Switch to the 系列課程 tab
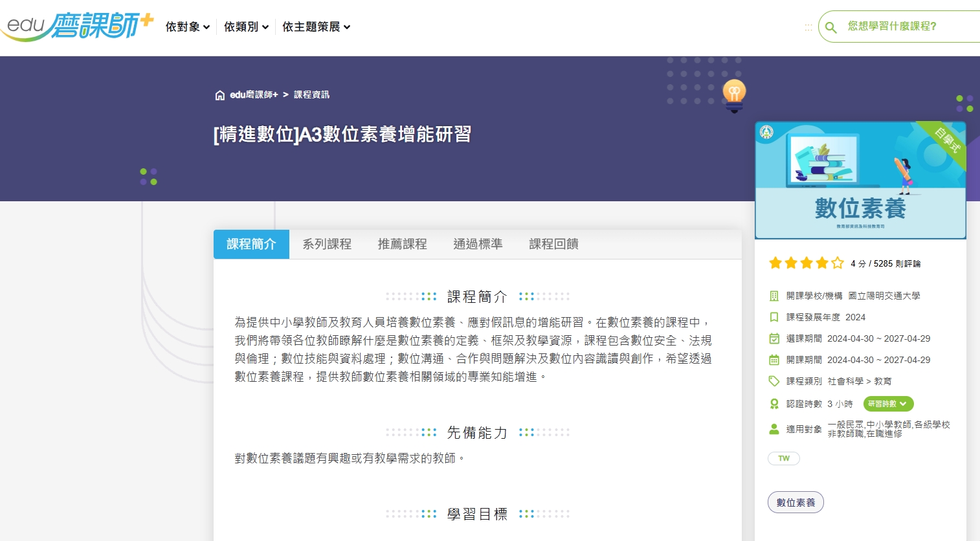Viewport: 980px width, 541px height. pos(327,244)
